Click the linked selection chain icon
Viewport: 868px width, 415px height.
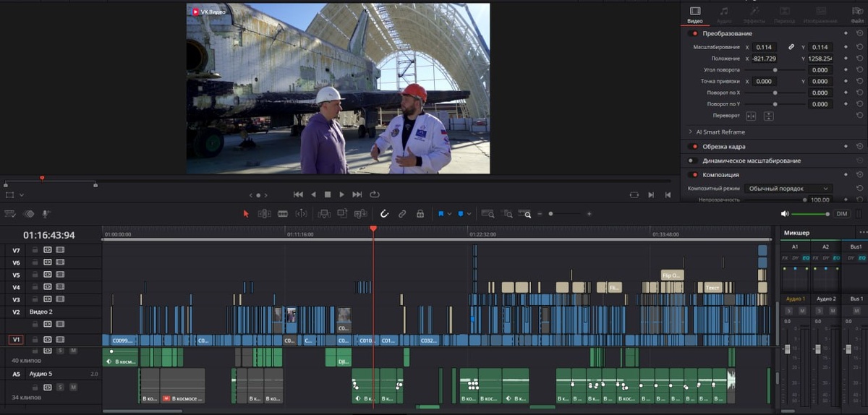pos(401,214)
